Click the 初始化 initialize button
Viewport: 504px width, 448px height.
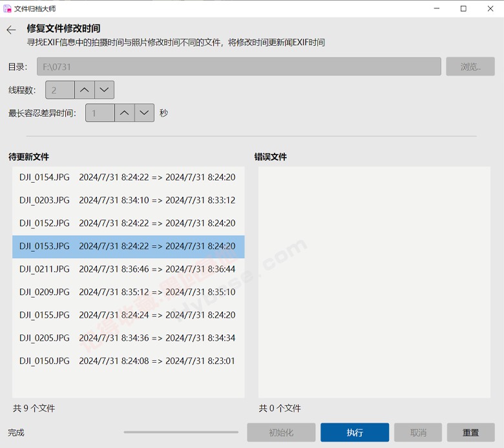tap(281, 433)
